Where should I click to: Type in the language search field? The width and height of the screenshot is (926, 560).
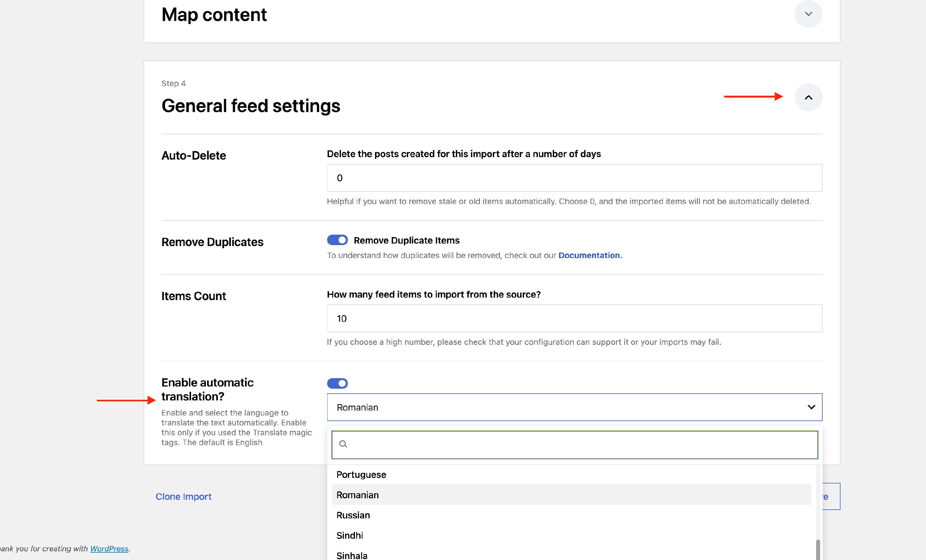point(579,445)
